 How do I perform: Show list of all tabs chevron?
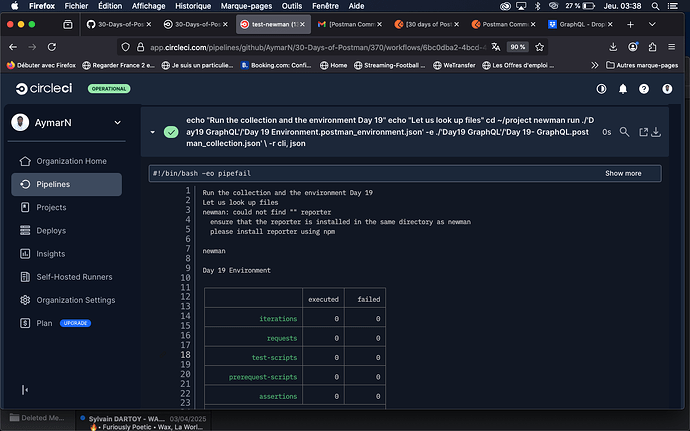(x=652, y=24)
